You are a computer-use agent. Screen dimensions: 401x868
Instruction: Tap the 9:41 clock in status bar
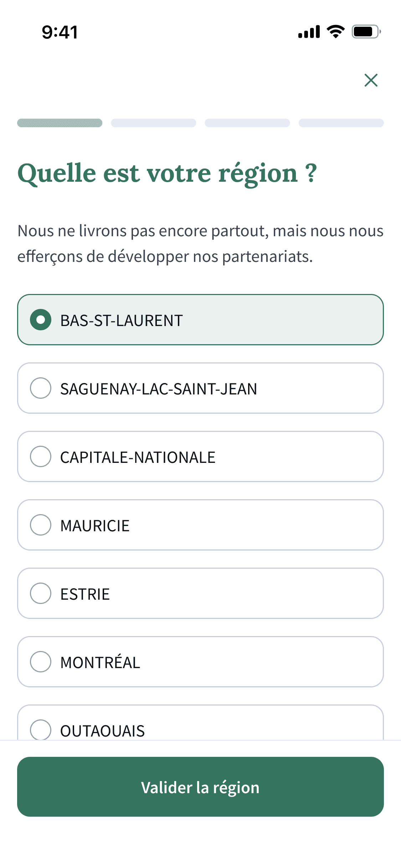[60, 32]
